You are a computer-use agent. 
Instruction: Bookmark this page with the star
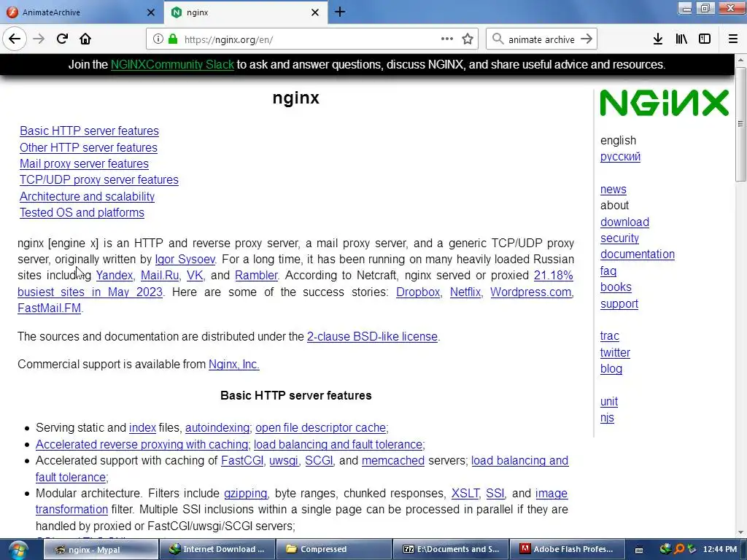tap(468, 39)
